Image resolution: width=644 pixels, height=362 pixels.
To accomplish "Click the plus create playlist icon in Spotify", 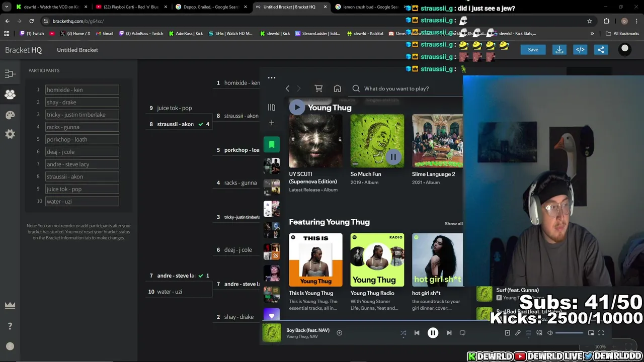I will click(x=272, y=123).
